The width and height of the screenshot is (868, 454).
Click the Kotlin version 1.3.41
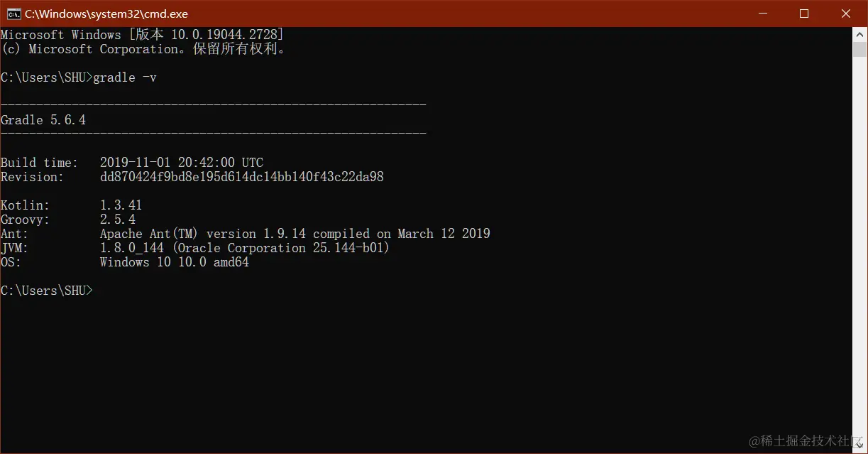pyautogui.click(x=121, y=205)
